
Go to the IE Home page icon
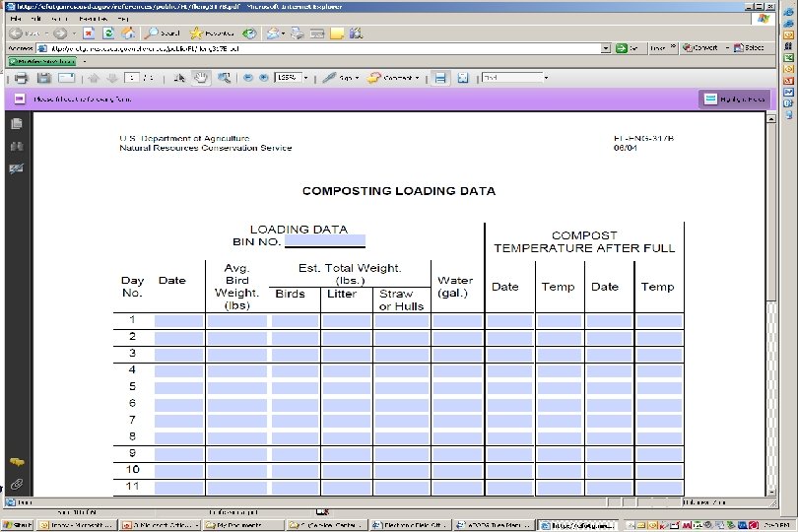coord(128,33)
